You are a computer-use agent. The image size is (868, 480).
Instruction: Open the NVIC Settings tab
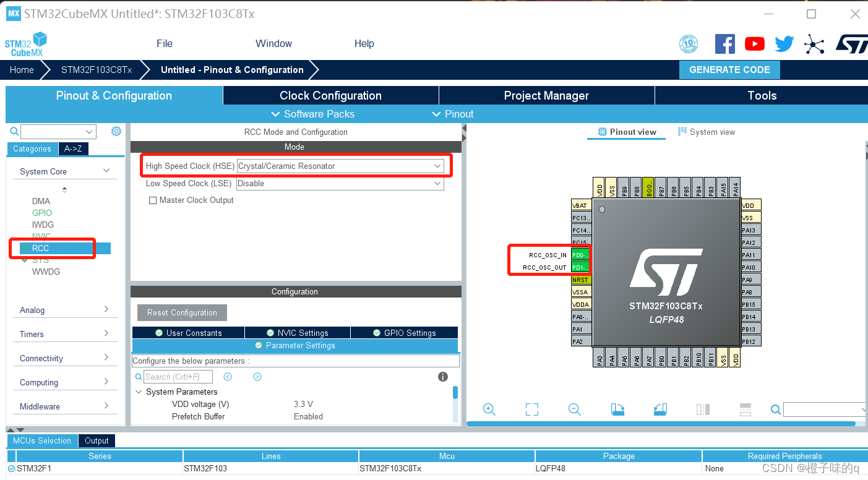(x=298, y=333)
